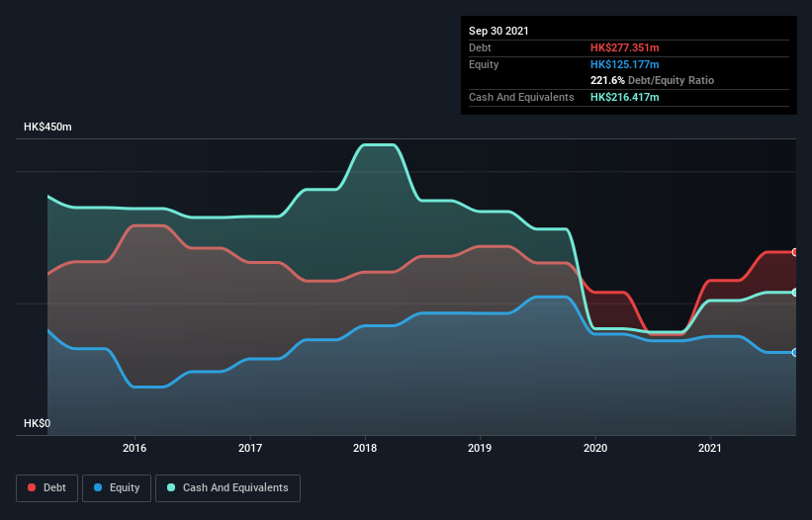
Task: Click the teal Cash endpoint marker
Action: [x=795, y=293]
